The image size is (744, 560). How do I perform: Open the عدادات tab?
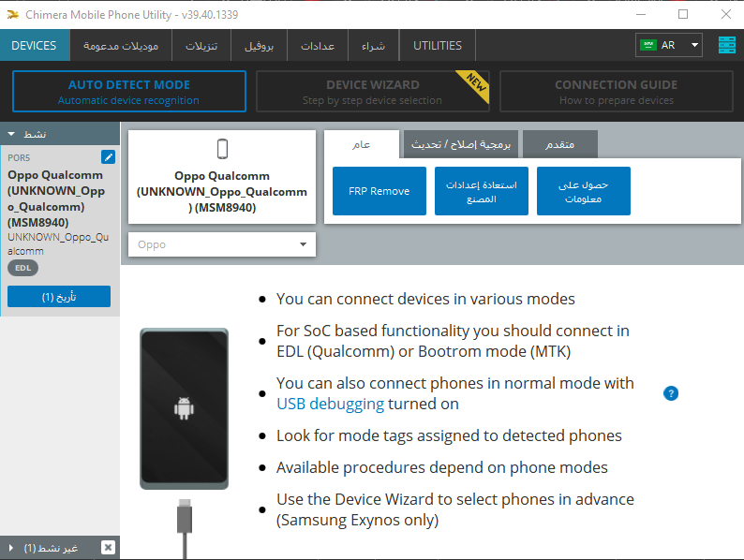point(318,46)
